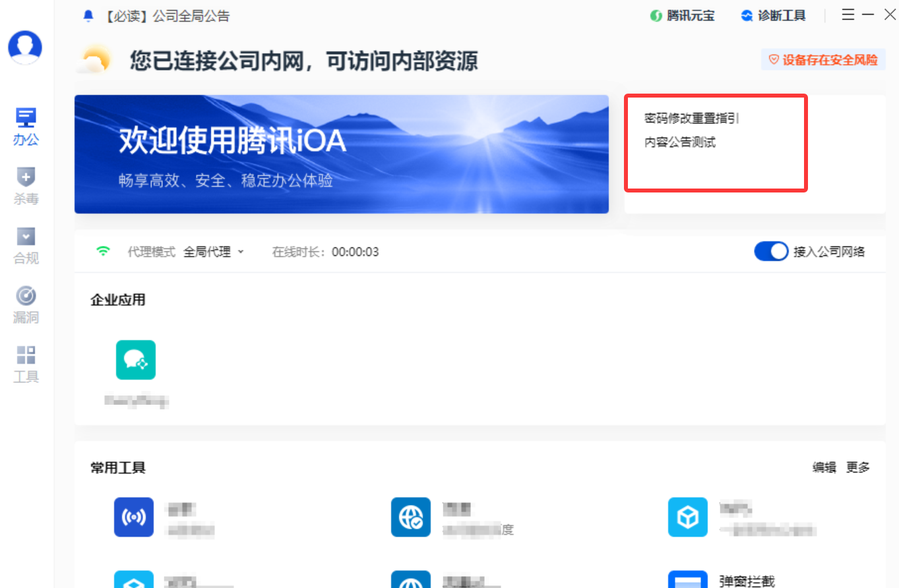Click the 在线时长 00:00:03 readout
This screenshot has width=899, height=588.
pyautogui.click(x=326, y=252)
